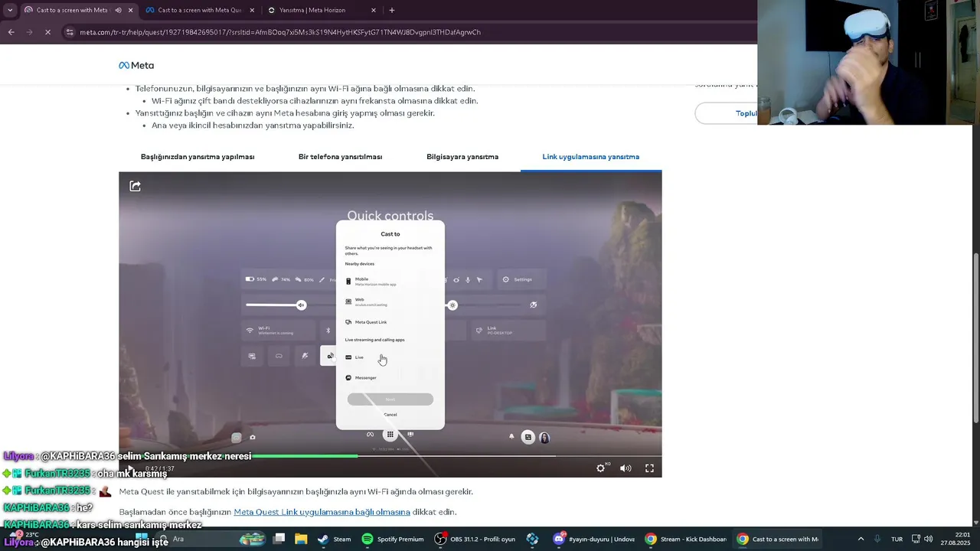Click Cancel in the Cast to dialog

(x=390, y=415)
